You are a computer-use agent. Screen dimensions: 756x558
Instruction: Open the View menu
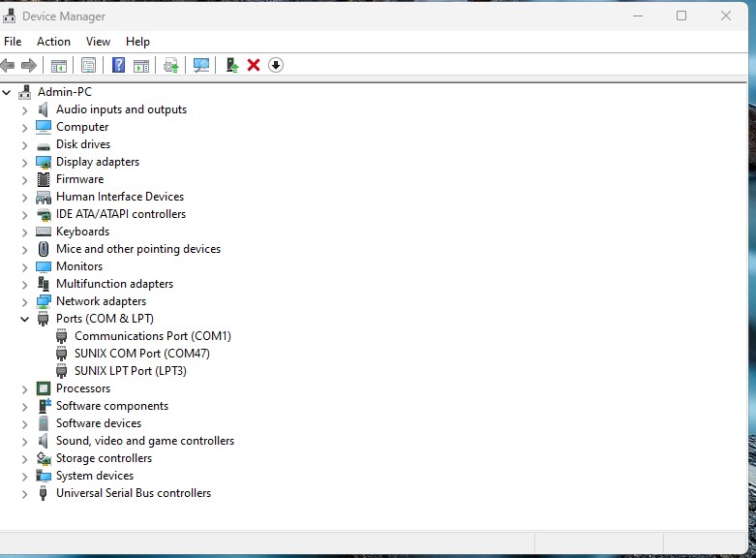(x=98, y=42)
